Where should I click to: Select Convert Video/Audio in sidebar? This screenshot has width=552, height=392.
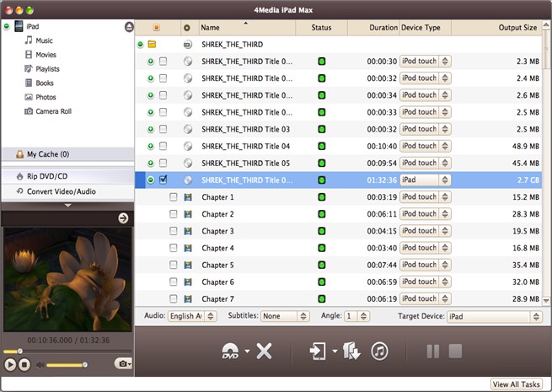(x=67, y=191)
